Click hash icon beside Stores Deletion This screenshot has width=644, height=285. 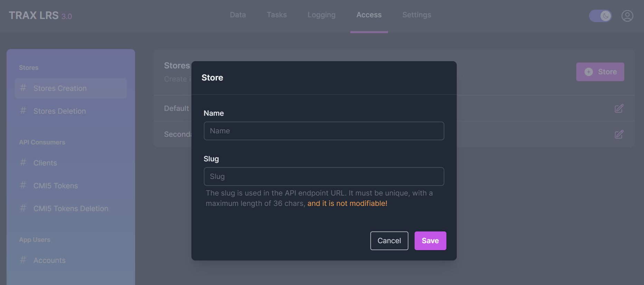[x=23, y=111]
